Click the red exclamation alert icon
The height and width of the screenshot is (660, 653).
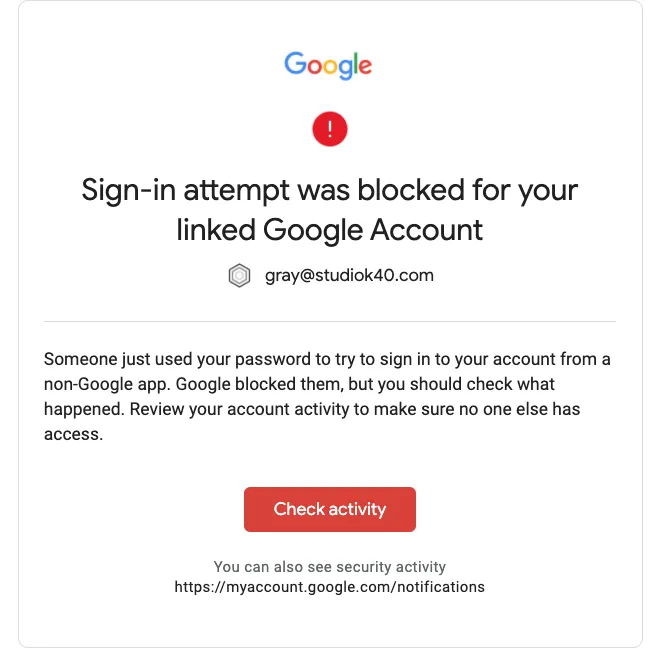(330, 129)
